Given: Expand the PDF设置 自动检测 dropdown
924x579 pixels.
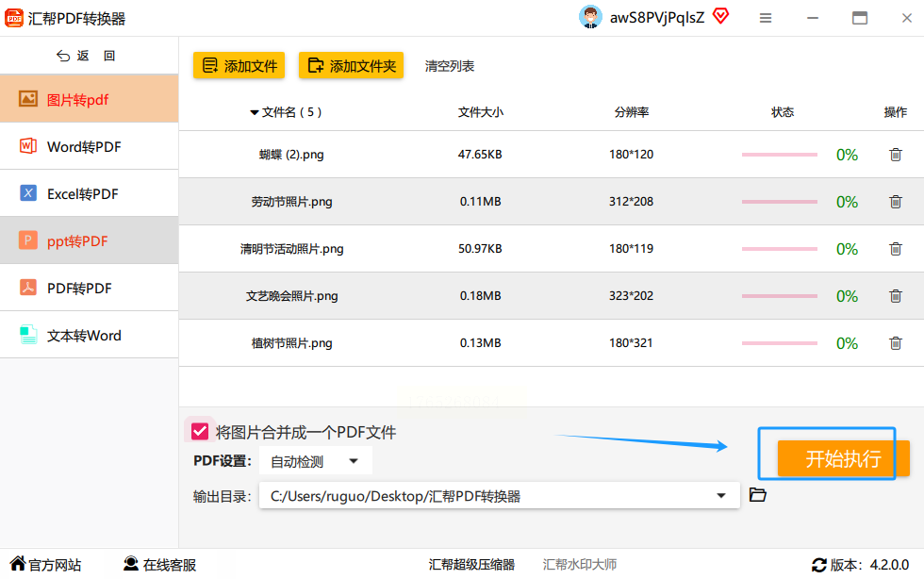Looking at the screenshot, I should coord(354,461).
